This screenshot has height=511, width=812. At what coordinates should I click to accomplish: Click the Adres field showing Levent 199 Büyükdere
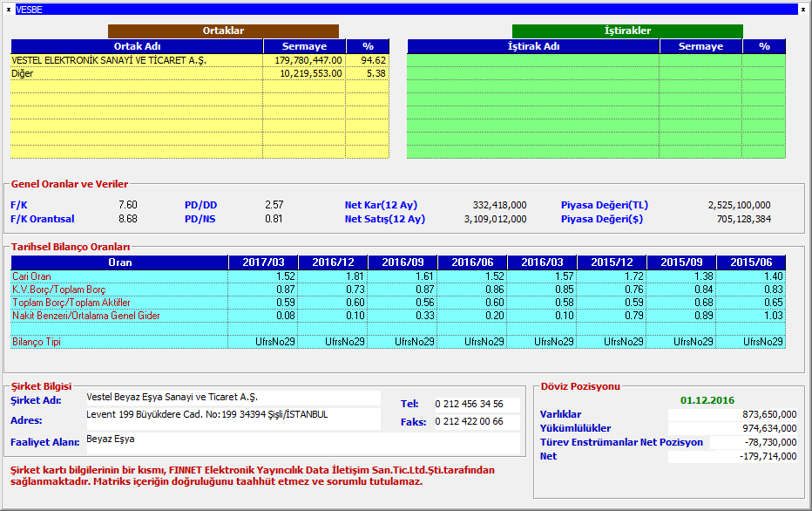pyautogui.click(x=233, y=419)
